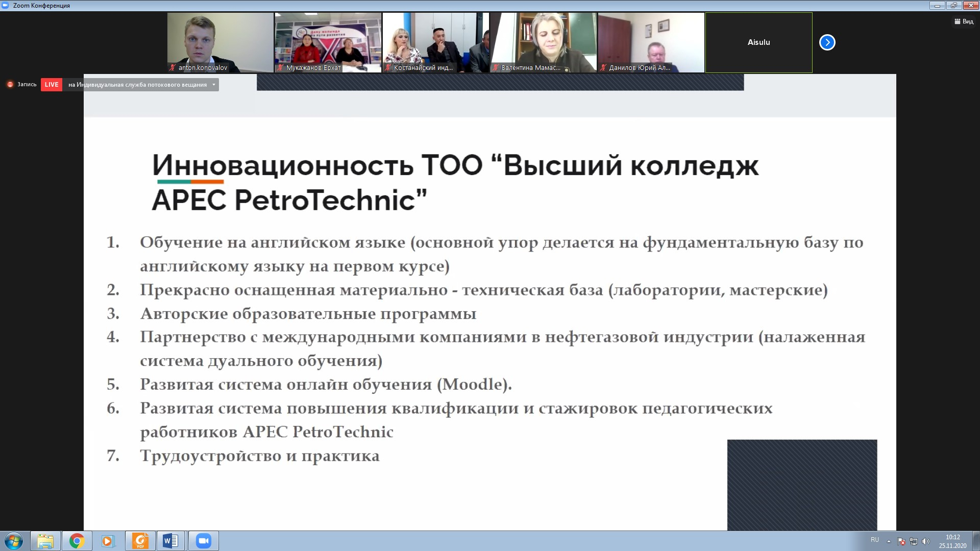This screenshot has width=980, height=551.
Task: Click the RU language indicator
Action: 875,540
